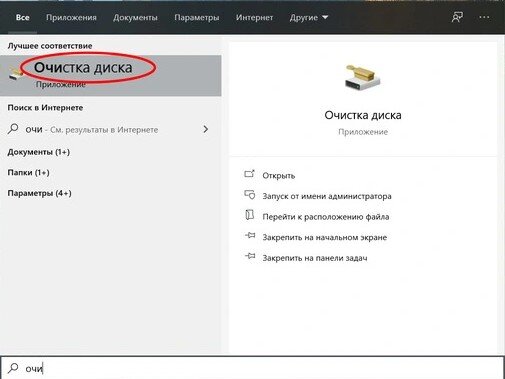
Task: Click the small Disk Cleanup icon in best match
Action: (15, 73)
